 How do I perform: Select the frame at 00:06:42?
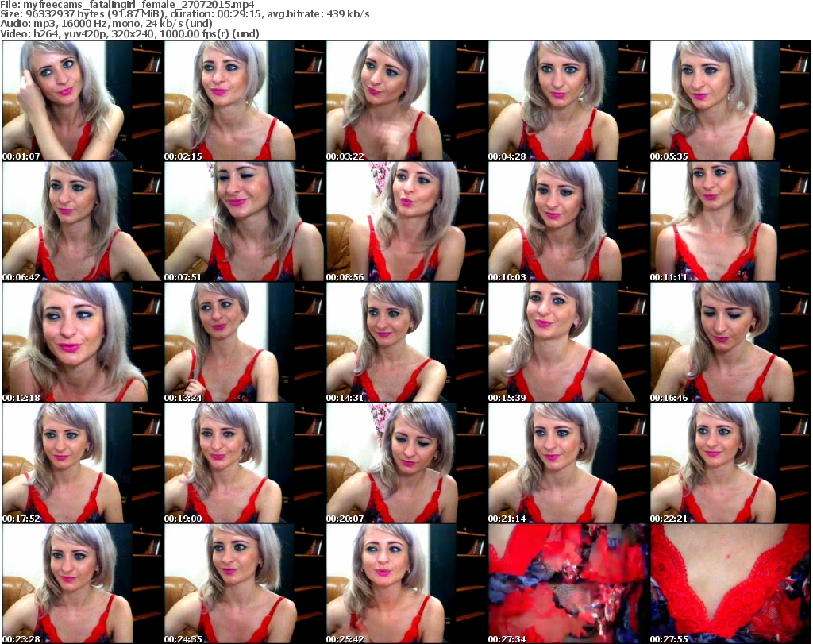[83, 222]
